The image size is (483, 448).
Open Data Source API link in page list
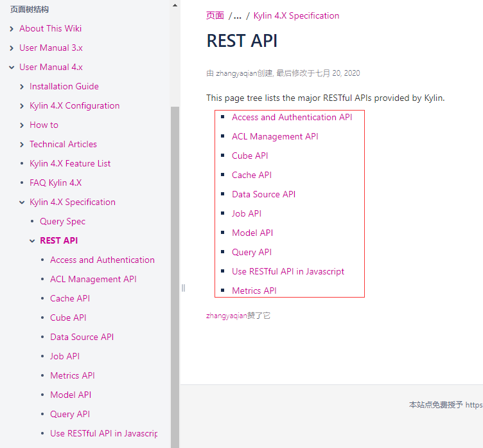(264, 194)
